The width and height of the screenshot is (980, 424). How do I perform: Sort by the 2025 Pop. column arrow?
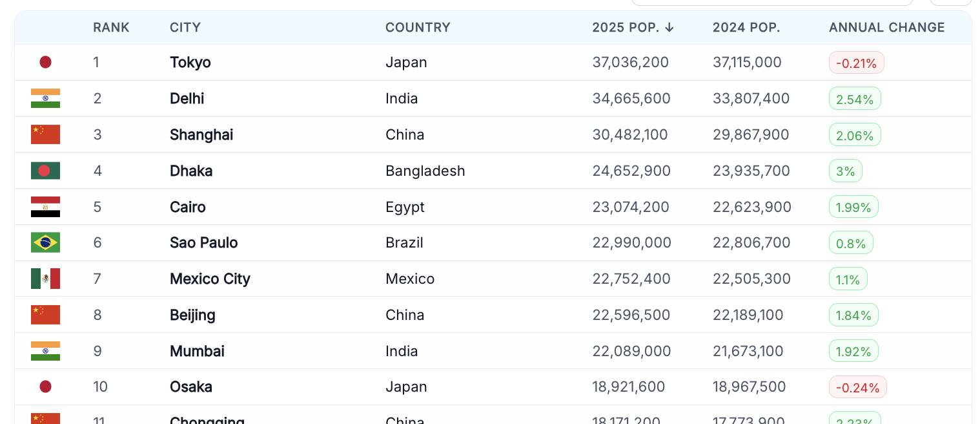[x=669, y=27]
